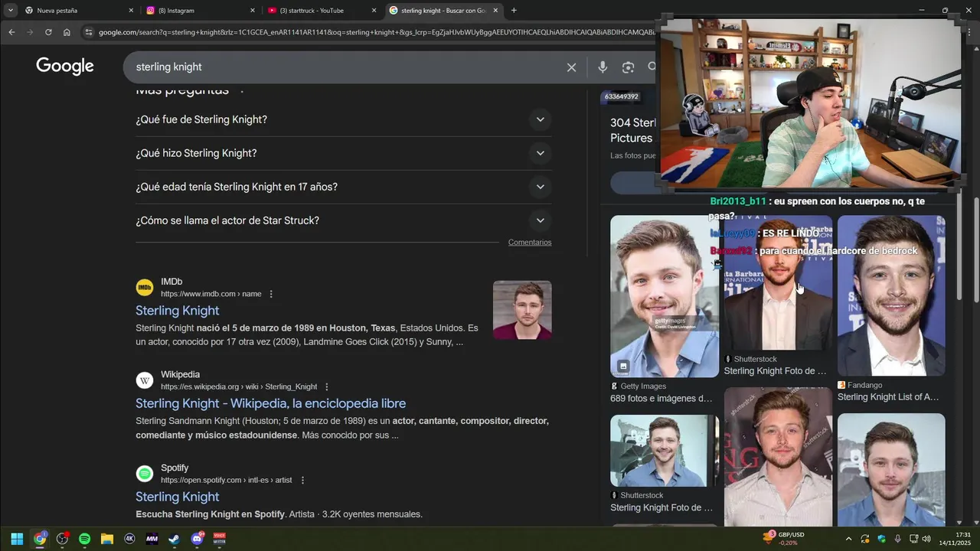Open the volume control in the tray

[926, 539]
